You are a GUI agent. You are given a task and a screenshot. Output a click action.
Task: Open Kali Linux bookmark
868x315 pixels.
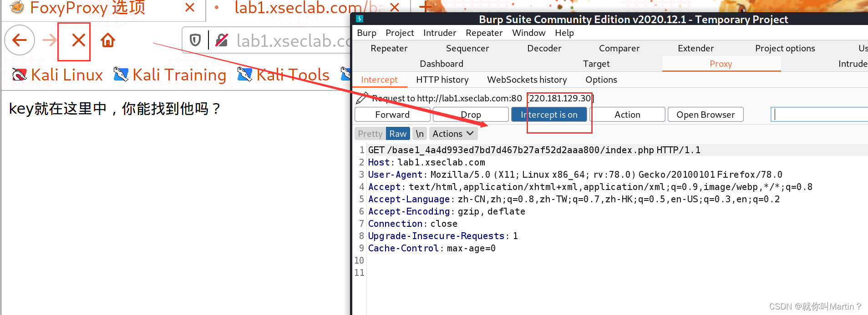(57, 75)
